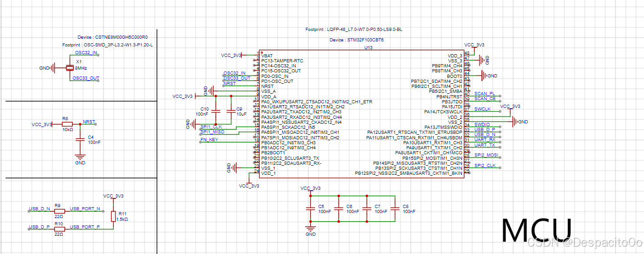Select resistor R9 on USB_D_N line
The image size is (644, 254).
[60, 211]
